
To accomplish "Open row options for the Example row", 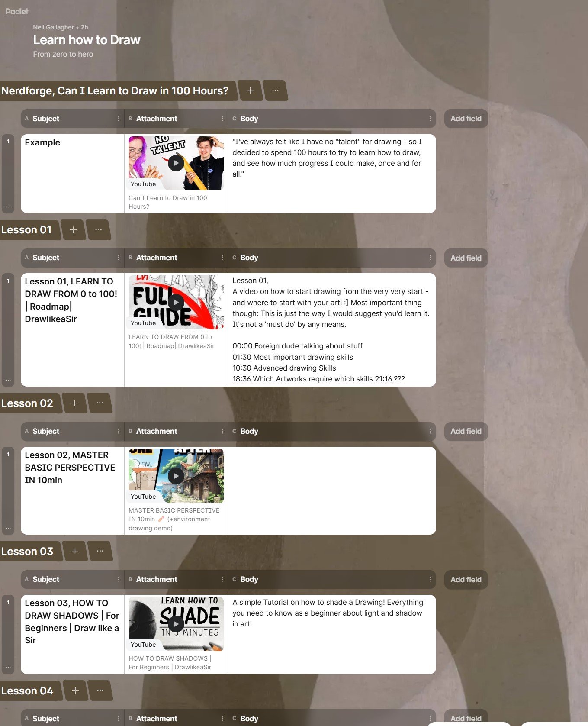I will (x=8, y=207).
